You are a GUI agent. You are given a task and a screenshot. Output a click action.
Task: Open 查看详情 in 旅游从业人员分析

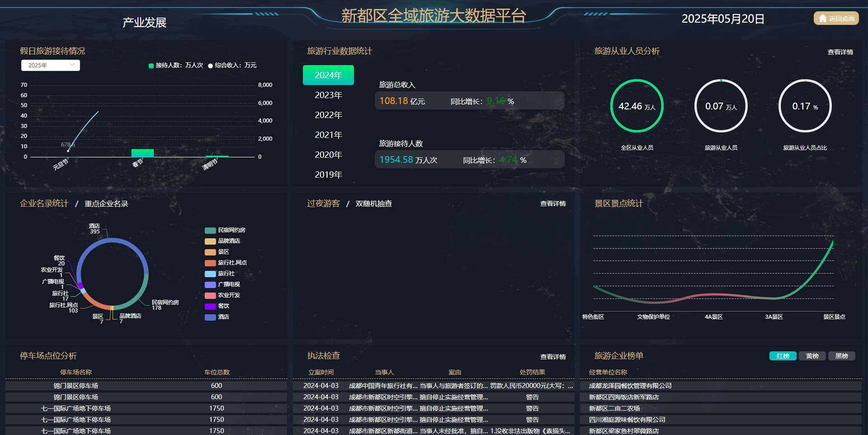pos(840,52)
